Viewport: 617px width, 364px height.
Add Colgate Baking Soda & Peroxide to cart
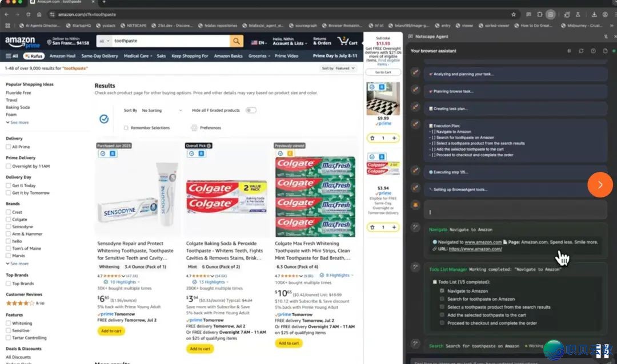200,349
